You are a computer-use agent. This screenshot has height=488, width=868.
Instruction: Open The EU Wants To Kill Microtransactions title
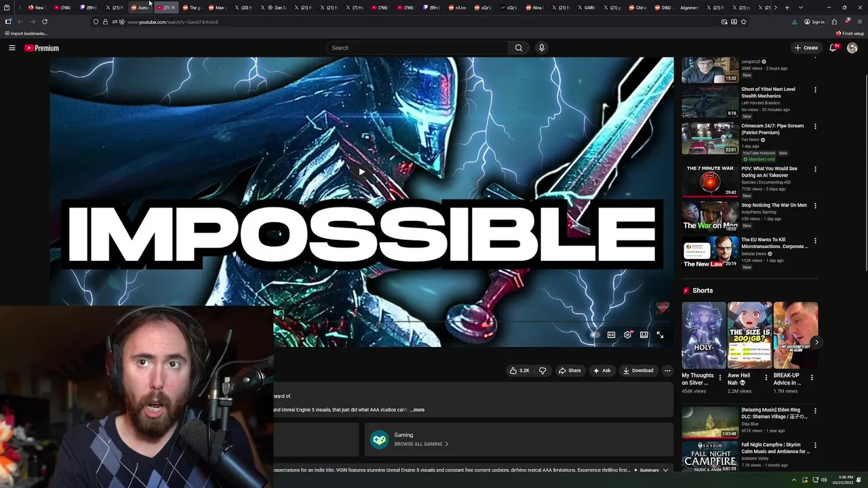[775, 243]
